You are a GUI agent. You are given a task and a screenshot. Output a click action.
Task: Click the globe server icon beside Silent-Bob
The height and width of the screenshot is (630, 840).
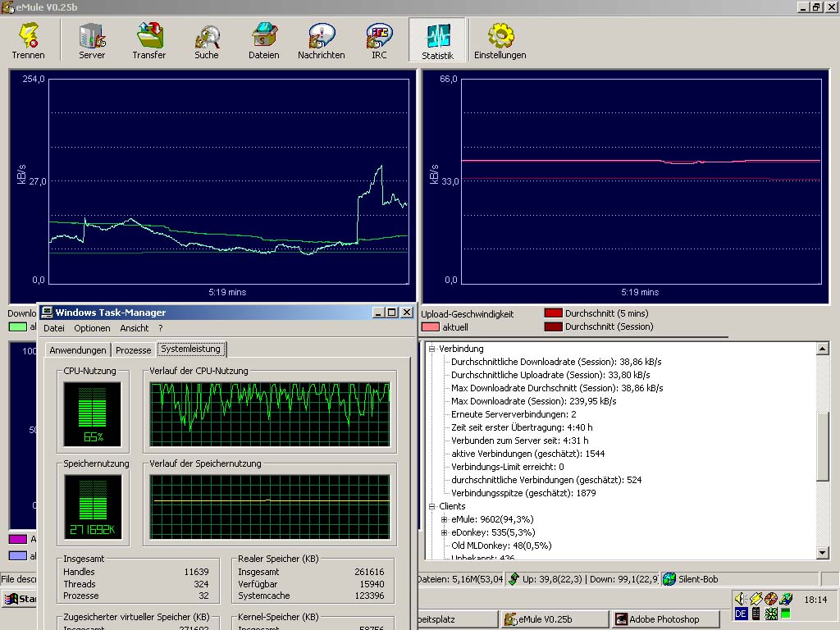(669, 579)
